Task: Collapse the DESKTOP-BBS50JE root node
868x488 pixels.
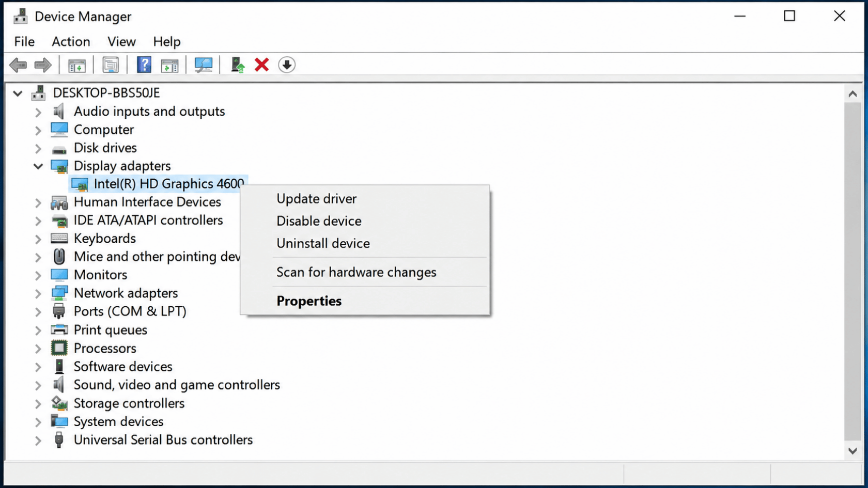Action: [18, 93]
